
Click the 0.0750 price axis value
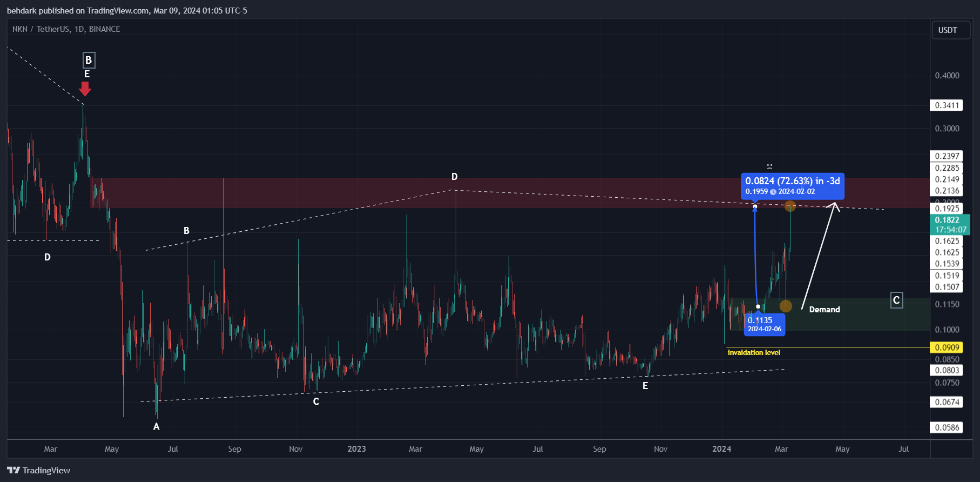click(x=947, y=383)
